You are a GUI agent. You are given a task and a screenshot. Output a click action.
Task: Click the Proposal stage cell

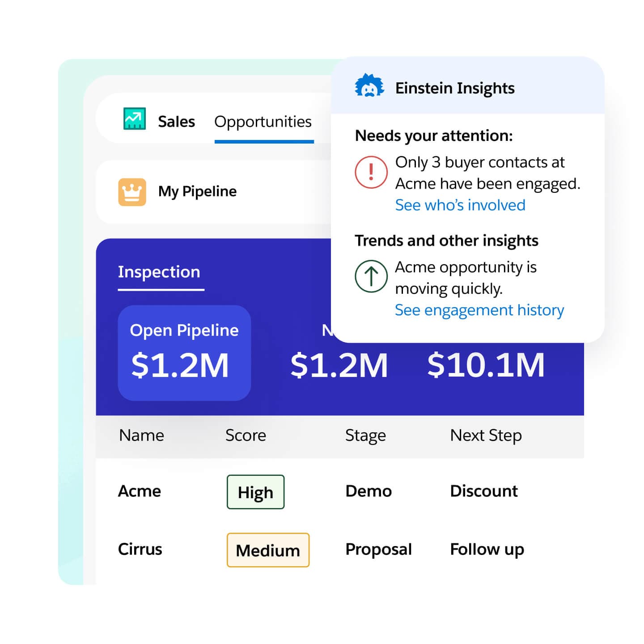[378, 550]
